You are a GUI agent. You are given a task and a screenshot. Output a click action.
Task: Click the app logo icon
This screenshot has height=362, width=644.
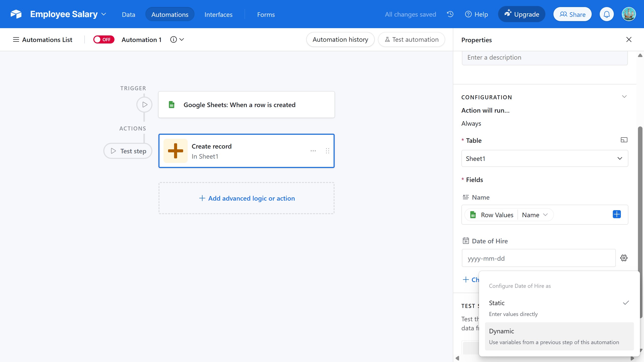click(x=16, y=14)
